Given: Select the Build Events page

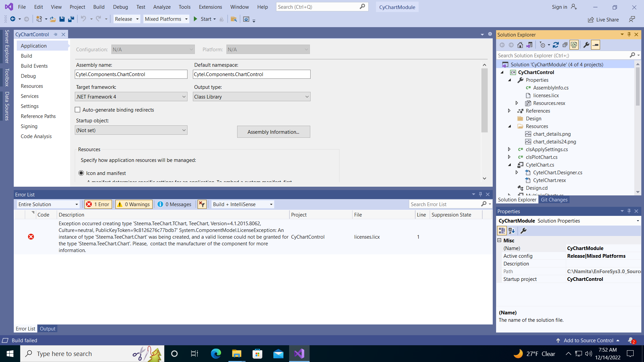Looking at the screenshot, I should click(x=34, y=66).
